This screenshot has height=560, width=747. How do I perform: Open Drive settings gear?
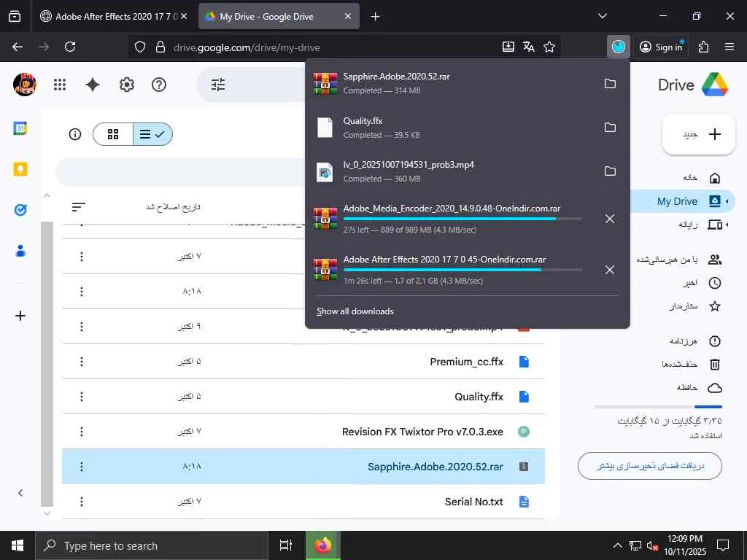(126, 85)
